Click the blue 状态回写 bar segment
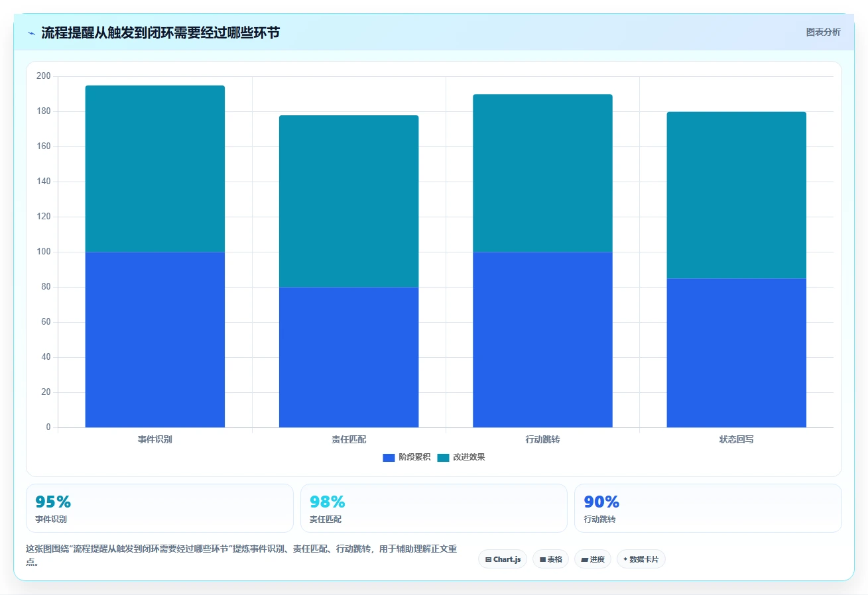 737,353
